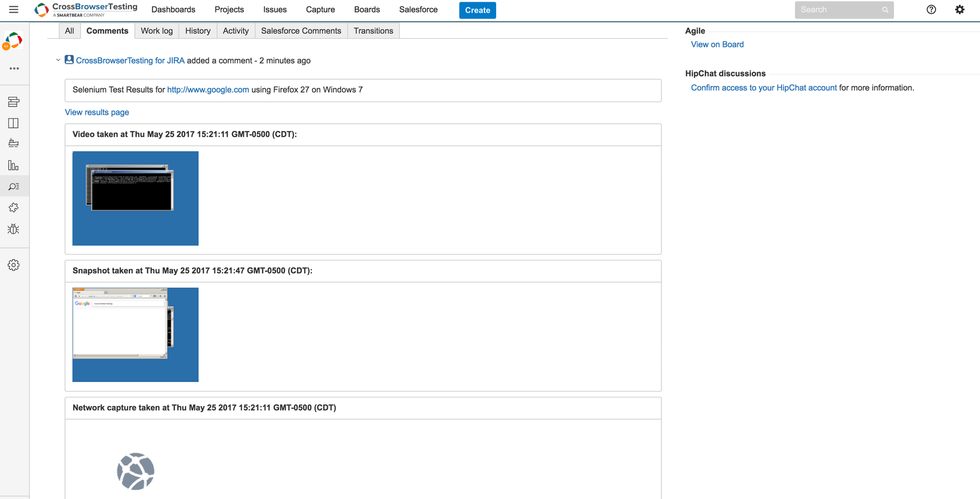Collapse the comment with the chevron

pyautogui.click(x=58, y=60)
